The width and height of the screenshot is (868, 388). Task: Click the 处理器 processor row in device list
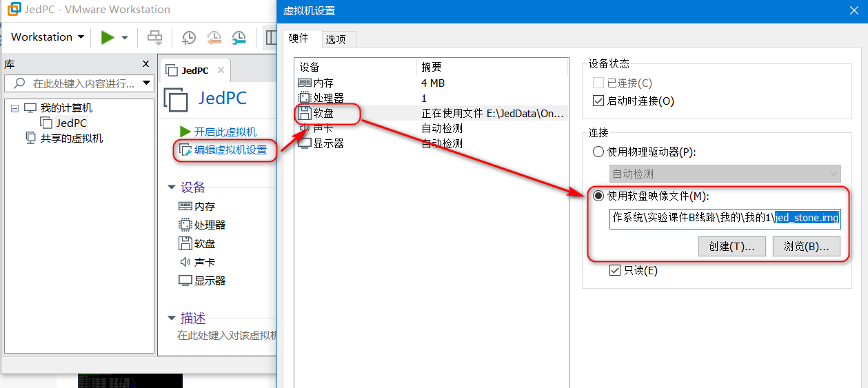[432, 98]
